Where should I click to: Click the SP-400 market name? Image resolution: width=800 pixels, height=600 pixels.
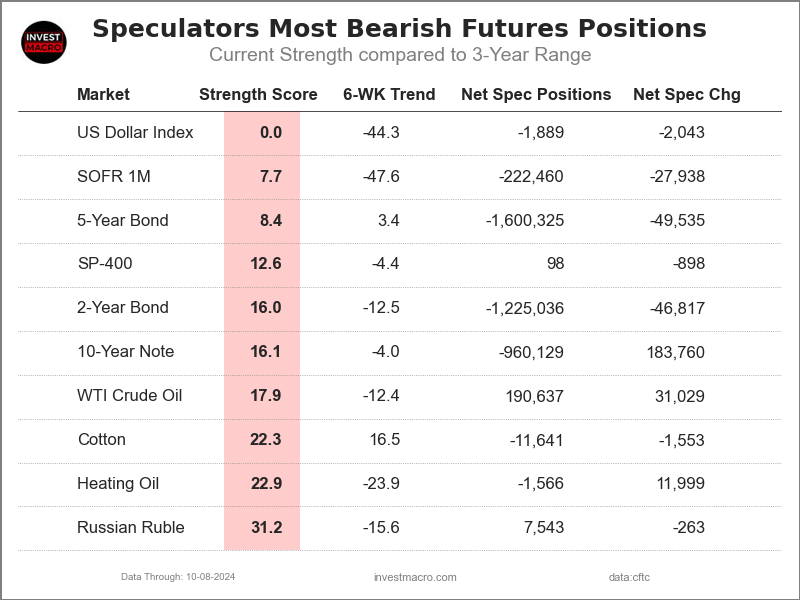coord(105,264)
